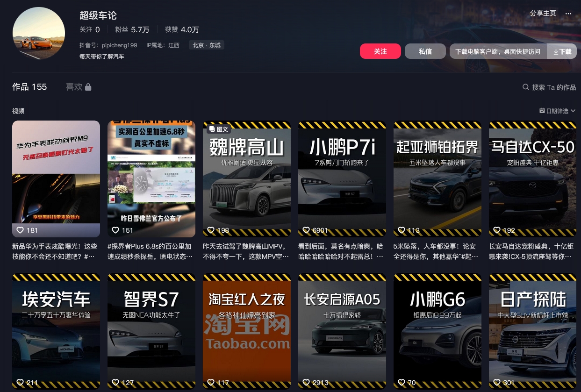Click the 搜索 Ta 的作品 search field
This screenshot has width=581, height=392.
pos(549,87)
